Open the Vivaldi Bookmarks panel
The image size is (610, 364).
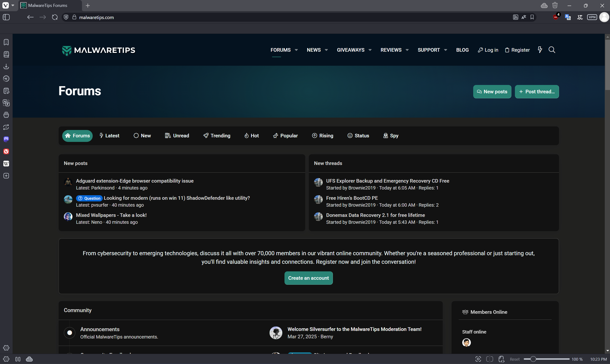point(6,42)
